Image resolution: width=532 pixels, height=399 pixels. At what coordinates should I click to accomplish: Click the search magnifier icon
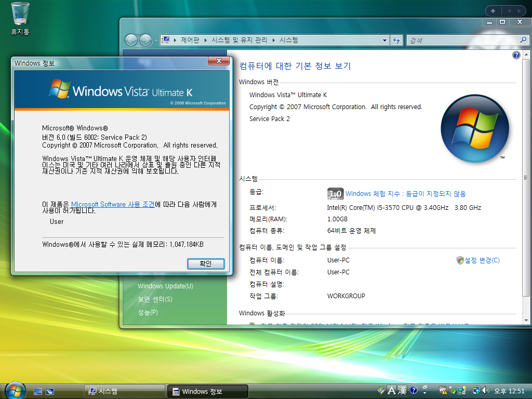pyautogui.click(x=524, y=40)
